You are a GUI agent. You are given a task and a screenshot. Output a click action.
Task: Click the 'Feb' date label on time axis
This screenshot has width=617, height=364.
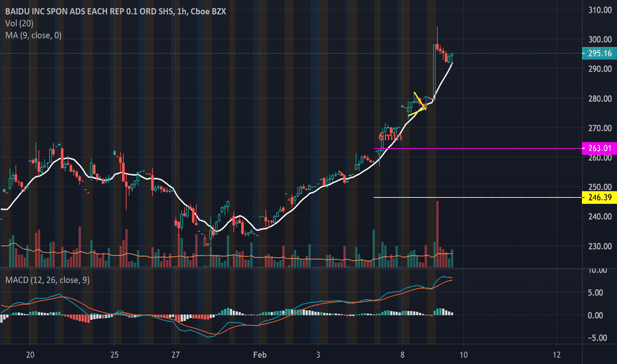click(x=260, y=355)
